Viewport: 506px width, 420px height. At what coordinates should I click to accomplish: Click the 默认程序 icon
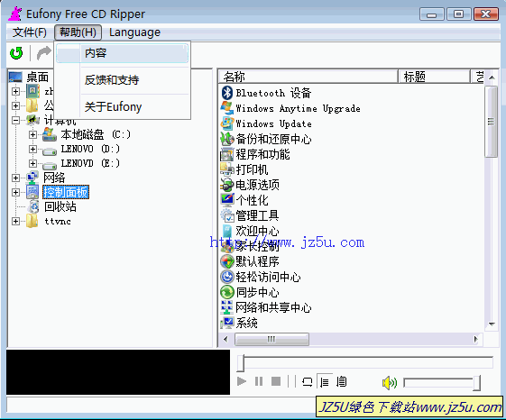tap(227, 261)
